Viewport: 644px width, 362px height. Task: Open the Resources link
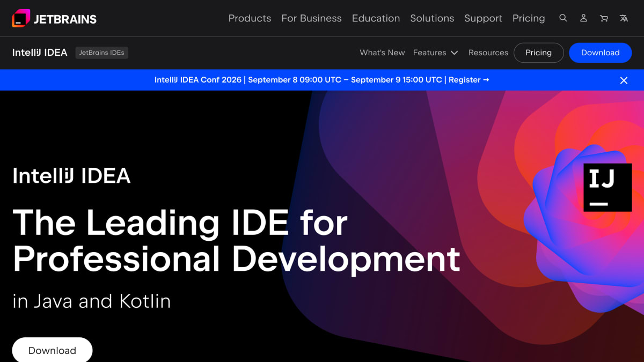(488, 53)
